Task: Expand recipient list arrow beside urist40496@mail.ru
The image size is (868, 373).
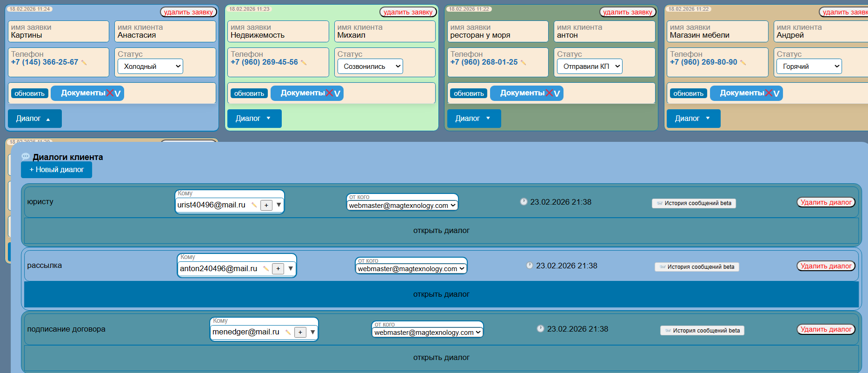Action: click(278, 205)
